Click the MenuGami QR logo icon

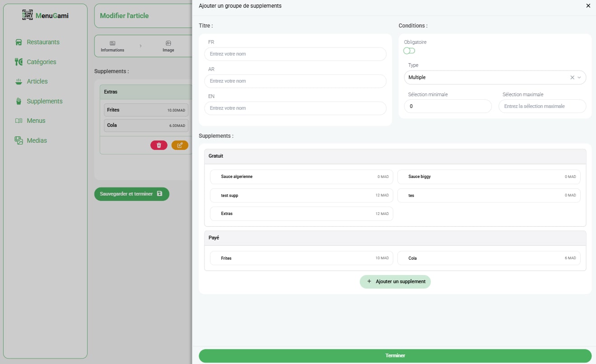click(28, 15)
